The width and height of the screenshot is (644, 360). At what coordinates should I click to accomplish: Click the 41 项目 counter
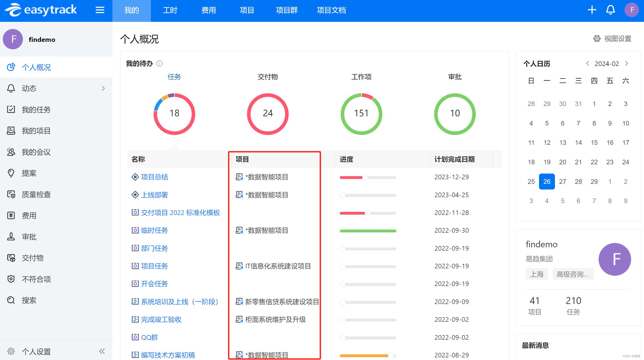[535, 306]
